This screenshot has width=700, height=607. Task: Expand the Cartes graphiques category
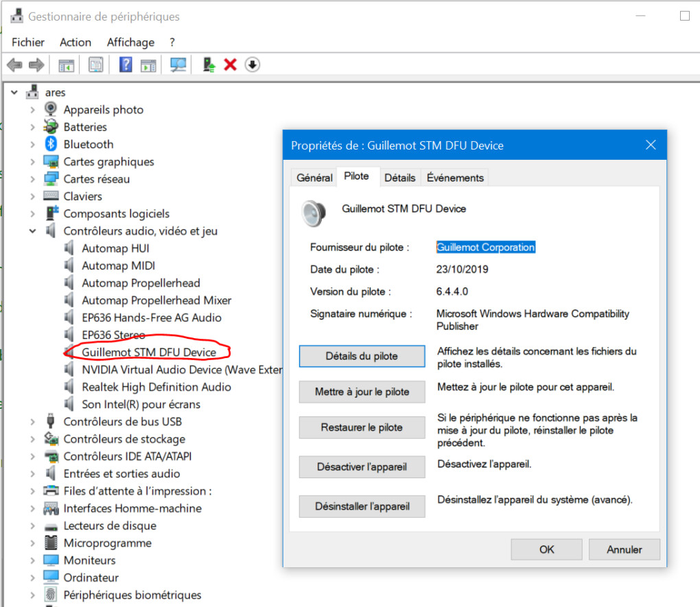[x=32, y=162]
